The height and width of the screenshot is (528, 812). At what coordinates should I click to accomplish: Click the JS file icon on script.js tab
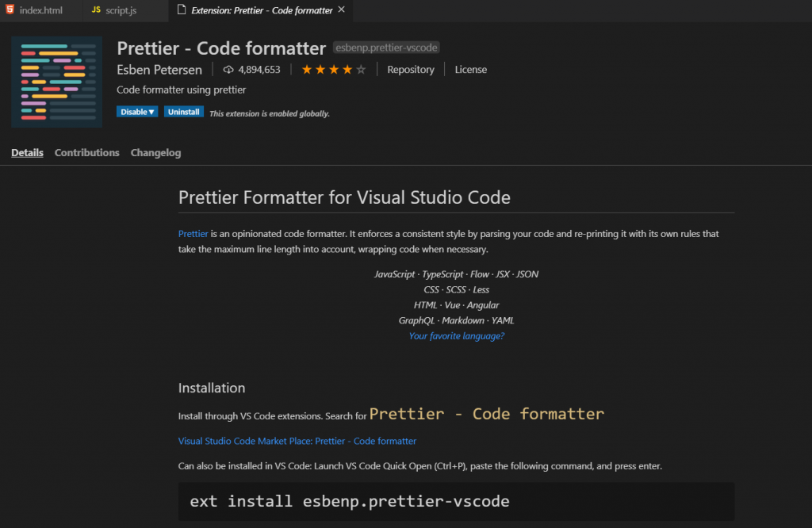96,10
